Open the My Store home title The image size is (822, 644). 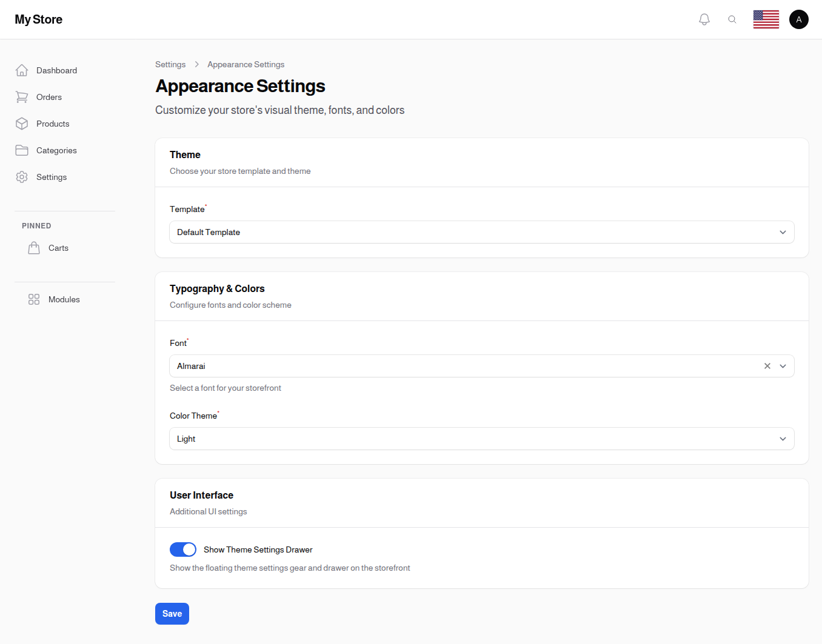click(x=38, y=19)
